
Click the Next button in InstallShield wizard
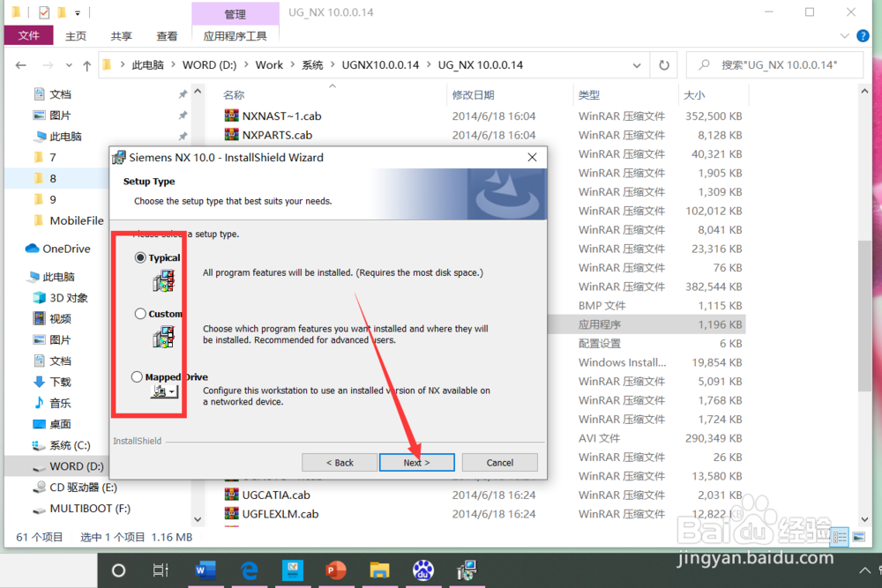coord(417,462)
